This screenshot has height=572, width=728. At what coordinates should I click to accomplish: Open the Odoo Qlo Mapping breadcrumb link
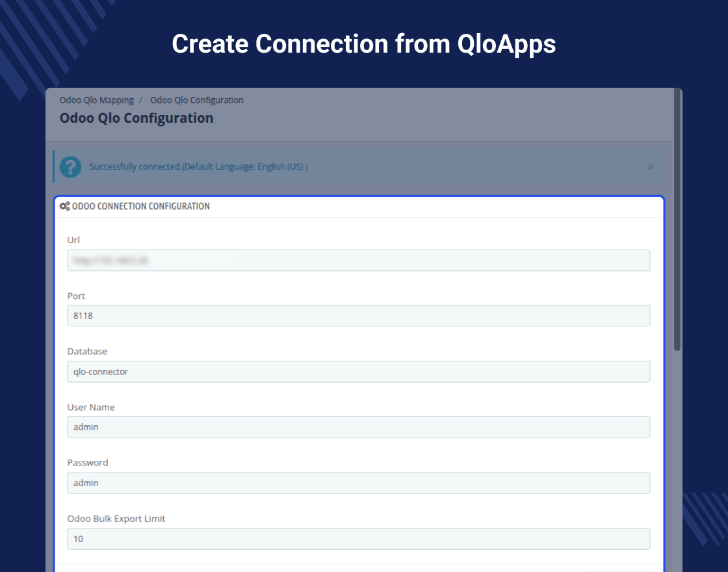point(97,100)
